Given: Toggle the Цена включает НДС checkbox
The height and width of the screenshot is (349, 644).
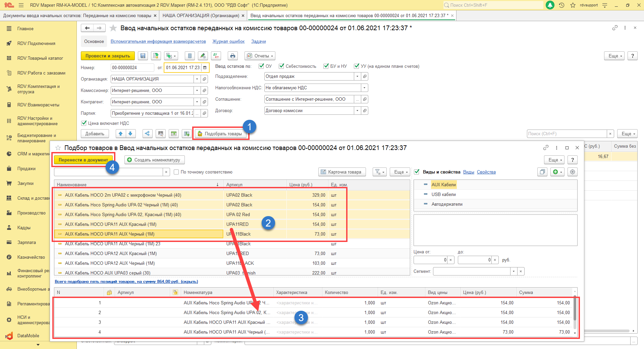Looking at the screenshot, I should pos(84,123).
